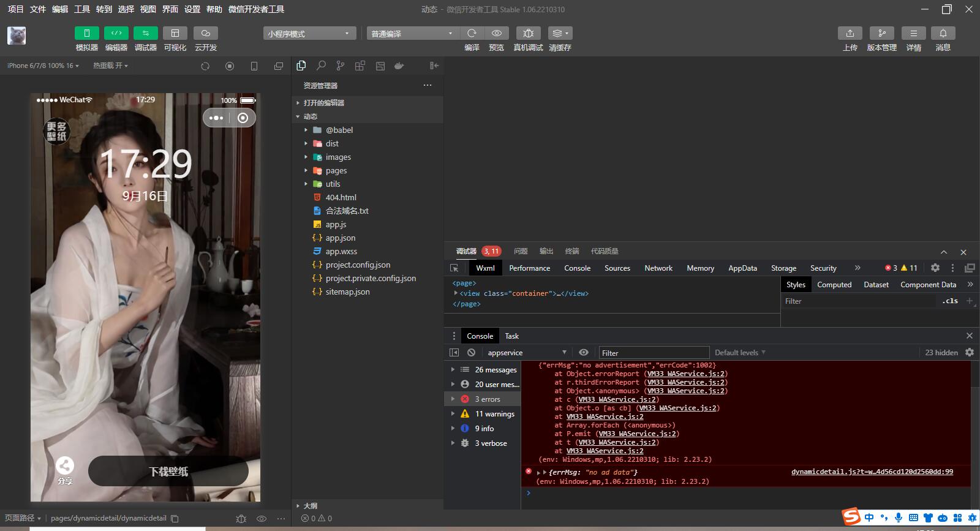The height and width of the screenshot is (531, 980).
Task: Open version management (版本管理) icon
Action: click(x=881, y=33)
